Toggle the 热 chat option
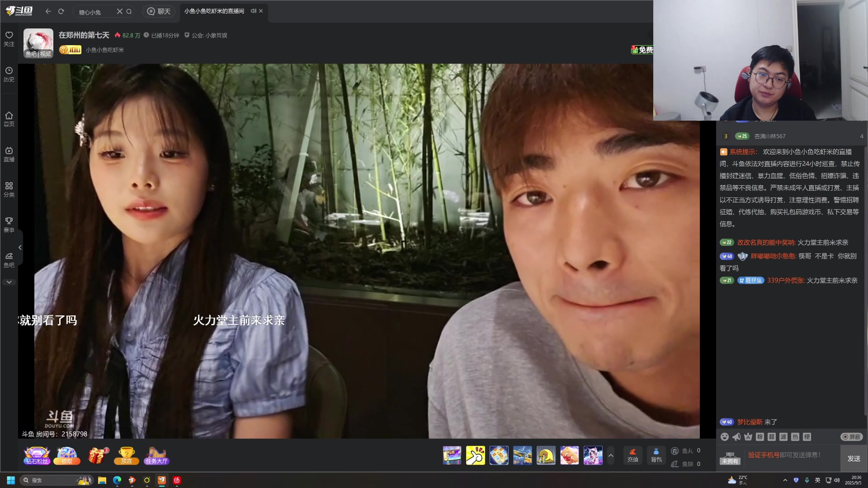Image resolution: width=868 pixels, height=488 pixels. [795, 436]
